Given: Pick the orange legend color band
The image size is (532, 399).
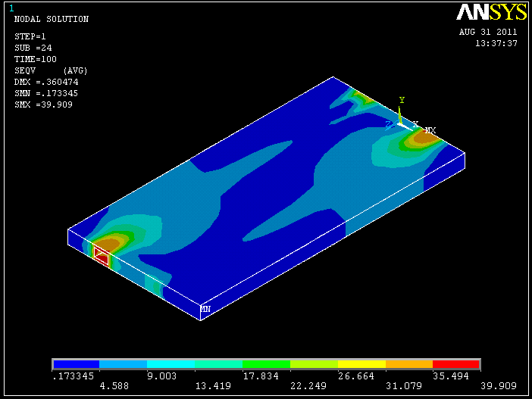Looking at the screenshot, I should point(409,364).
